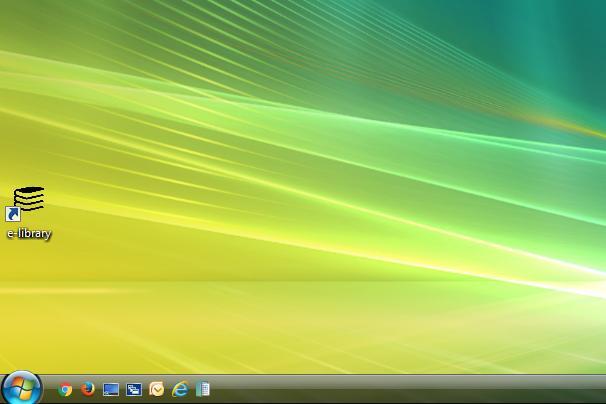606x404 pixels.
Task: Select the e-library desktop shortcut icon
Action: 25,203
